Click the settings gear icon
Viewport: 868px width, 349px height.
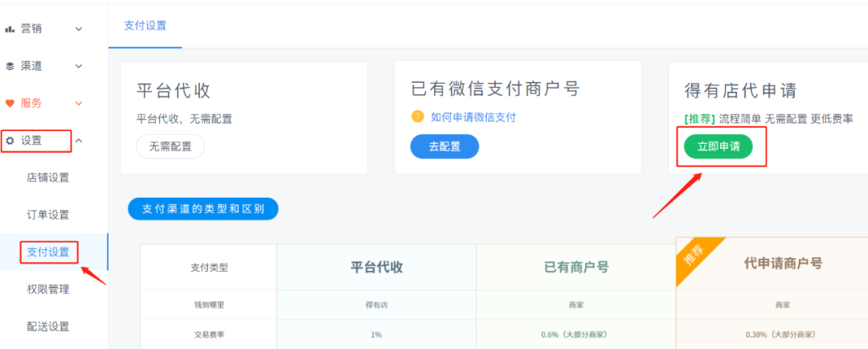point(10,141)
